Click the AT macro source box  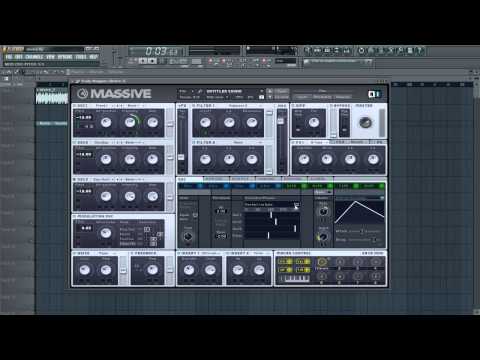(x=285, y=269)
